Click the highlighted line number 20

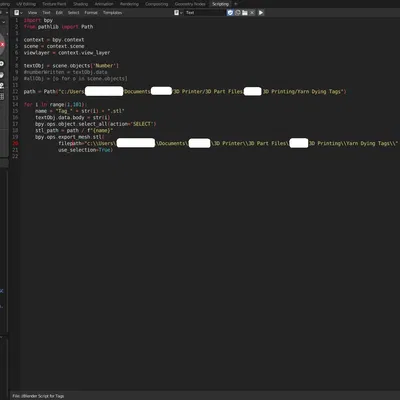click(x=15, y=143)
